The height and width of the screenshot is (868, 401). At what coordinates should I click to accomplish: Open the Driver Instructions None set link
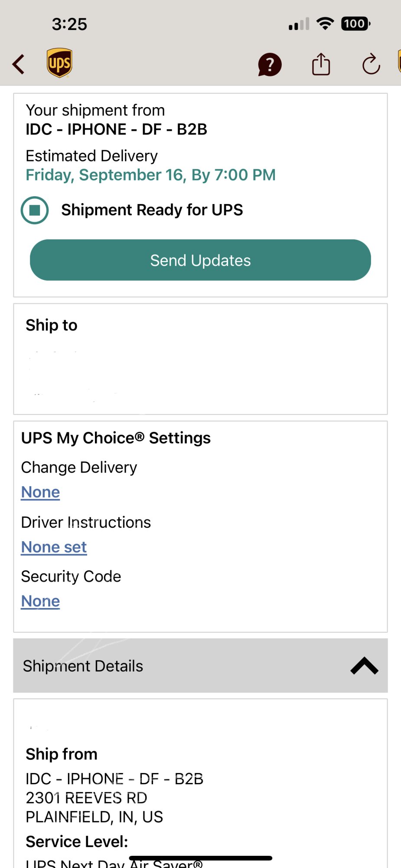click(x=54, y=547)
